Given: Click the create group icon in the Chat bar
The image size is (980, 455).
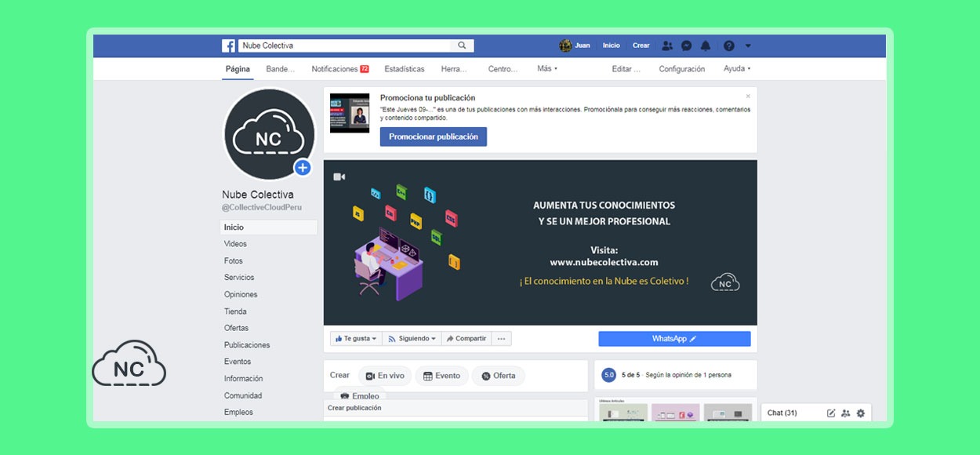Looking at the screenshot, I should [x=846, y=413].
